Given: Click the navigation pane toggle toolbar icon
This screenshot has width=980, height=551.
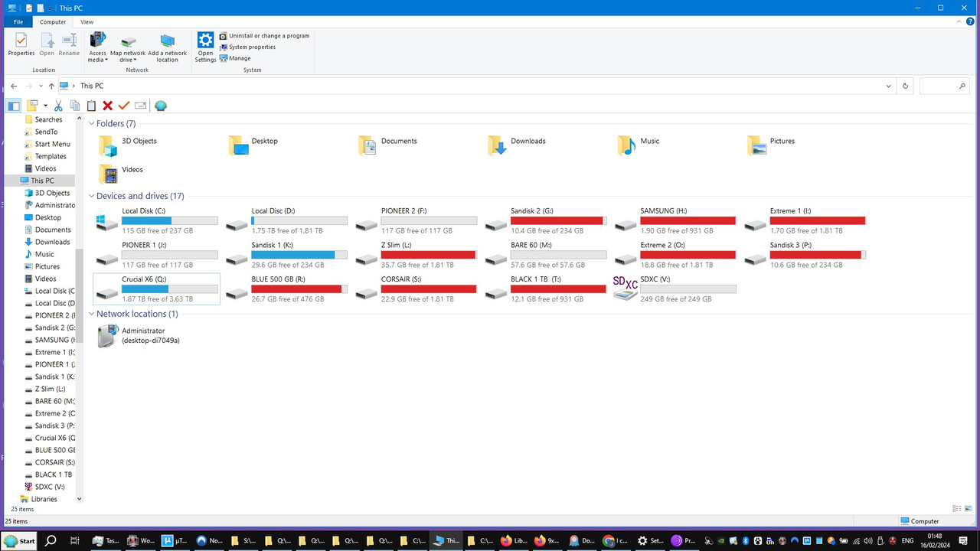Looking at the screenshot, I should pos(14,106).
